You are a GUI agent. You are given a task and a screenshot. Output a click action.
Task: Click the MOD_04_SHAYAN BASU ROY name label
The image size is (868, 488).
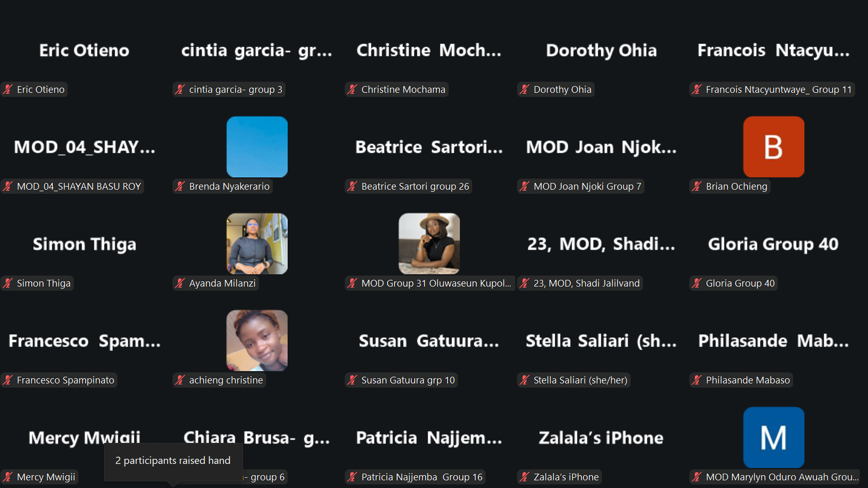(x=78, y=186)
